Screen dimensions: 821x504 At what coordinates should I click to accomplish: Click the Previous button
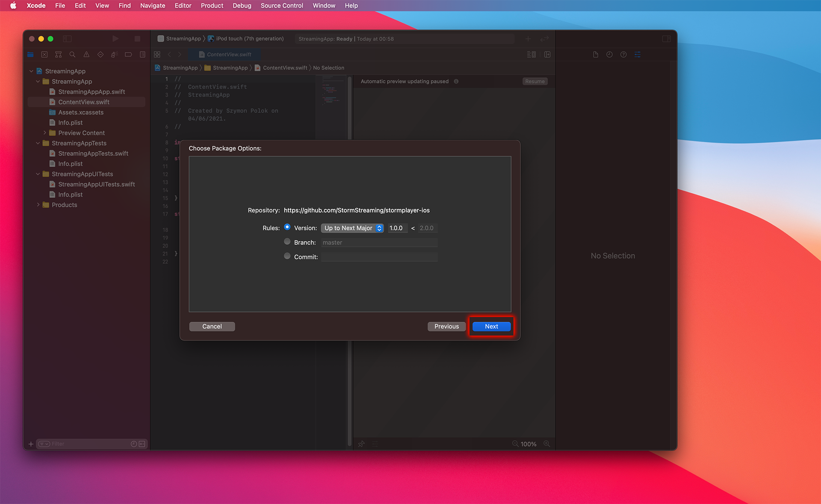point(446,326)
